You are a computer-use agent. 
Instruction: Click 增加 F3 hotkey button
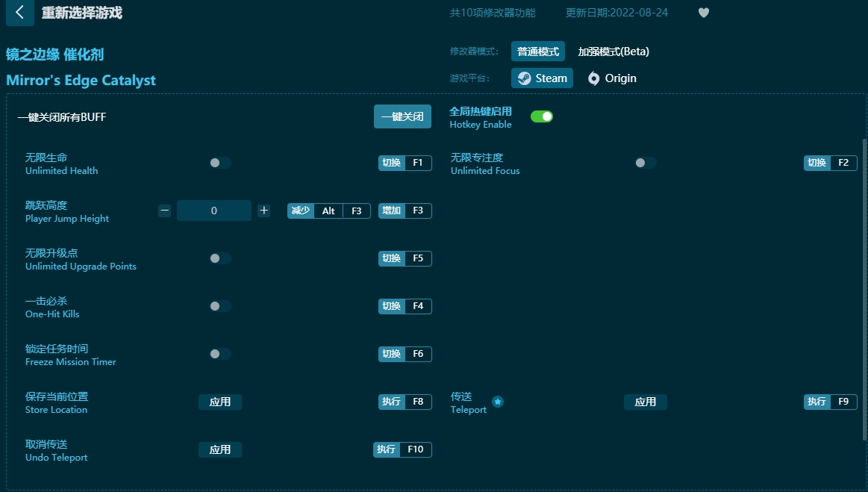(x=405, y=211)
